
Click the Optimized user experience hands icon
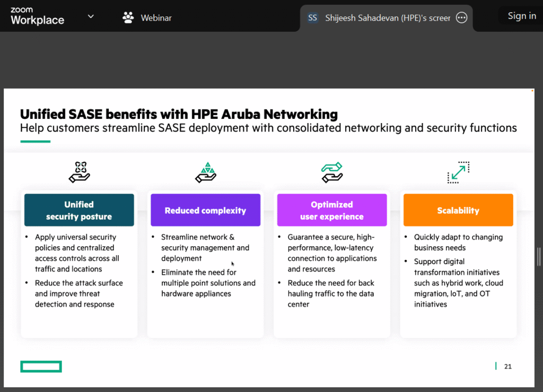coord(332,172)
